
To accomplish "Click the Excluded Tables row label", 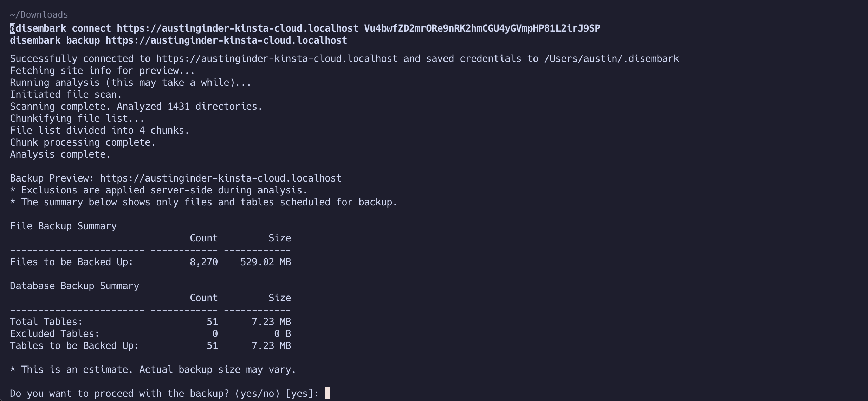I will click(x=54, y=334).
